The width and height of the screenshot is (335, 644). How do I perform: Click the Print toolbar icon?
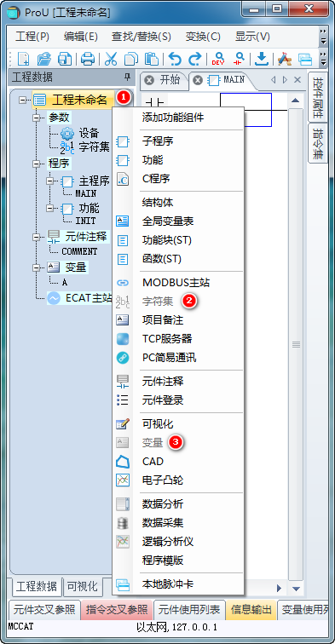click(x=88, y=59)
